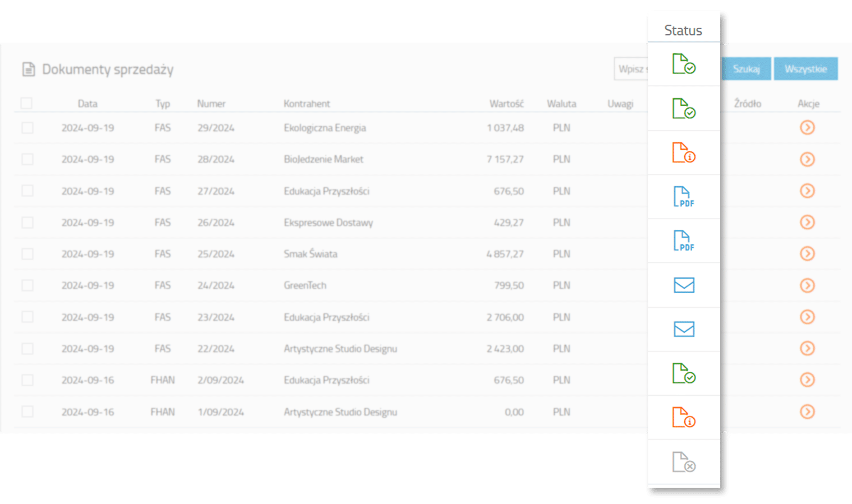Click green approved-document icon below the envelope icons

(684, 373)
